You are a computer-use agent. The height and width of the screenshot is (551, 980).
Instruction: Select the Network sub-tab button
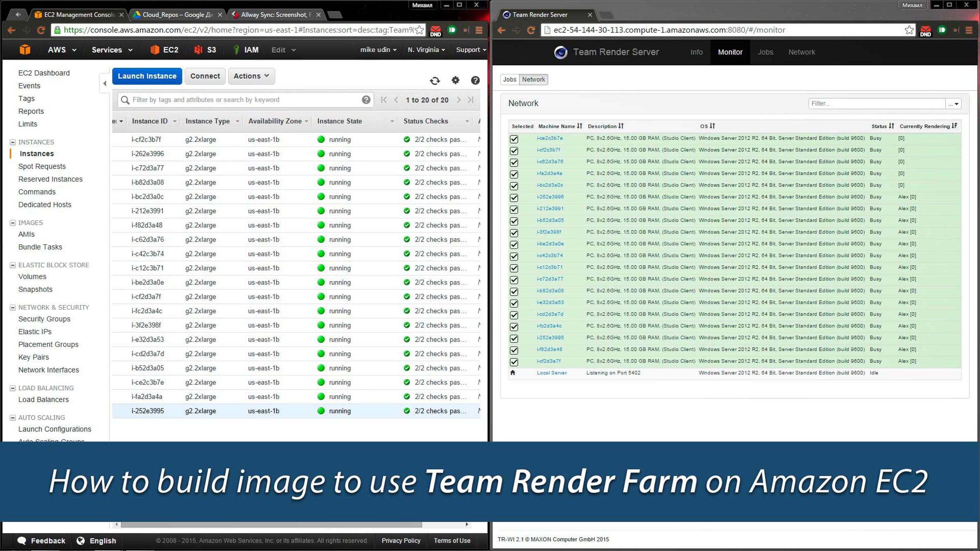tap(533, 80)
